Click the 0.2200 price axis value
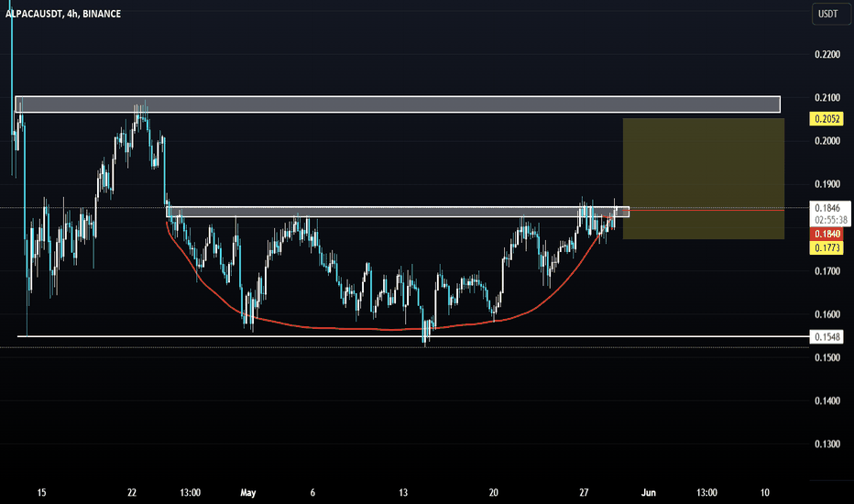Image resolution: width=854 pixels, height=504 pixels. [827, 54]
